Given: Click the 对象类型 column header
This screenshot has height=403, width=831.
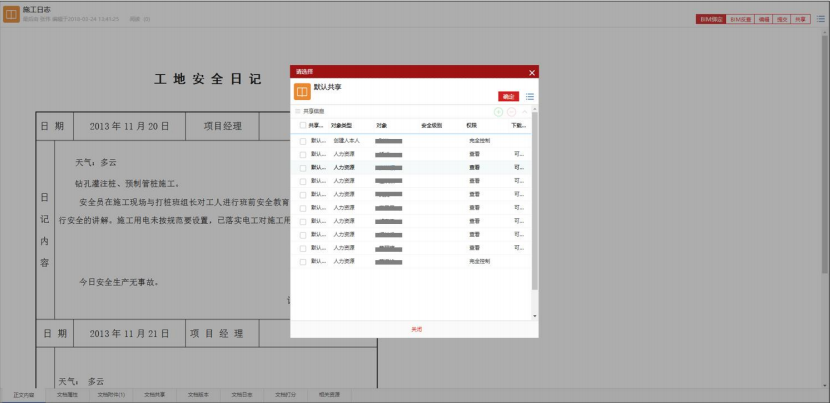Looking at the screenshot, I should click(x=341, y=126).
